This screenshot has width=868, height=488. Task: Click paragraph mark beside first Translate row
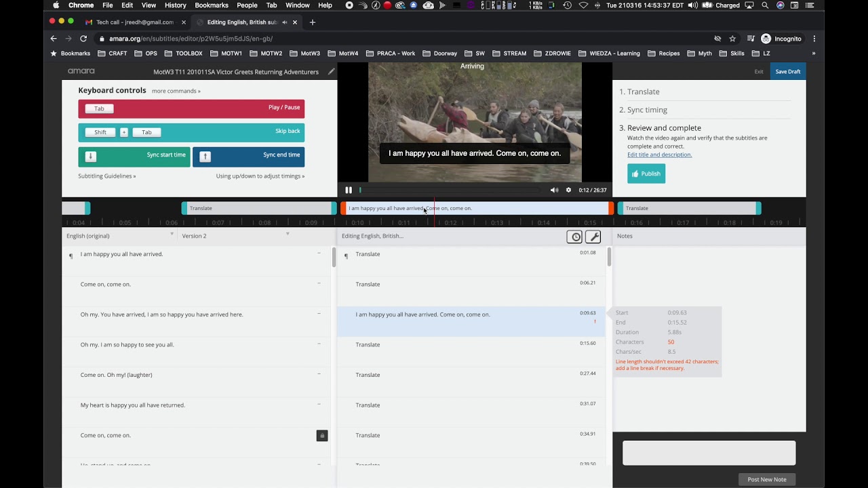point(346,256)
